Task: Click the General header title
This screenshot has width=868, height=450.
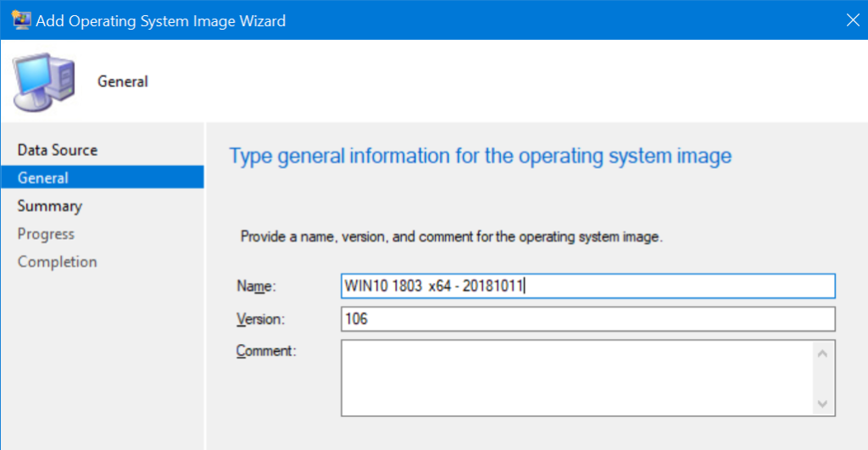Action: point(123,81)
